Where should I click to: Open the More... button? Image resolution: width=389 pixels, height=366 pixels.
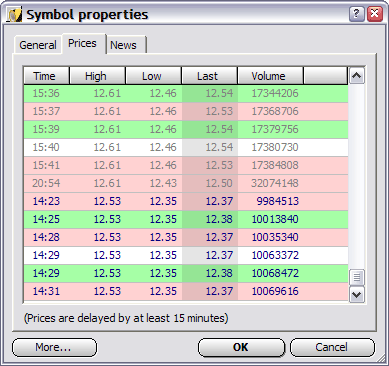(54, 347)
